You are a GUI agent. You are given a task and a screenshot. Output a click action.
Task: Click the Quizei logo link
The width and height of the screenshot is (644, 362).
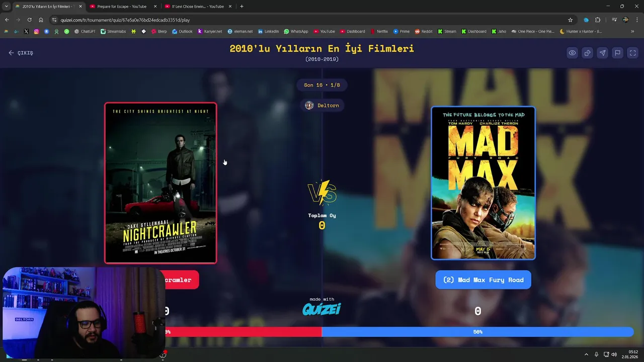coord(321,309)
